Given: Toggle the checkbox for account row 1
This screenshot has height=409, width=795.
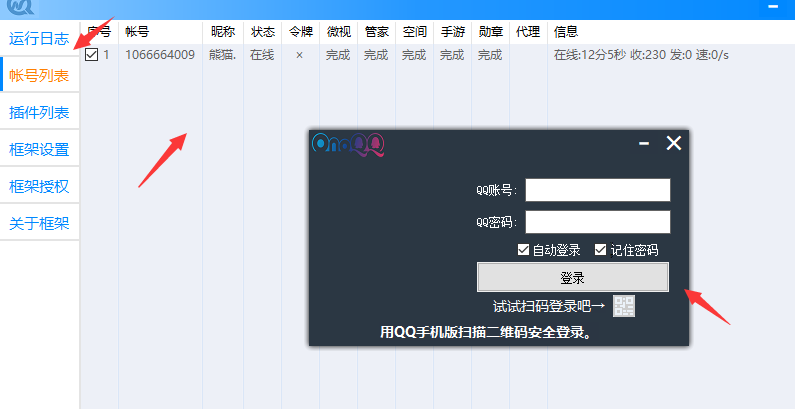Looking at the screenshot, I should click(x=91, y=54).
